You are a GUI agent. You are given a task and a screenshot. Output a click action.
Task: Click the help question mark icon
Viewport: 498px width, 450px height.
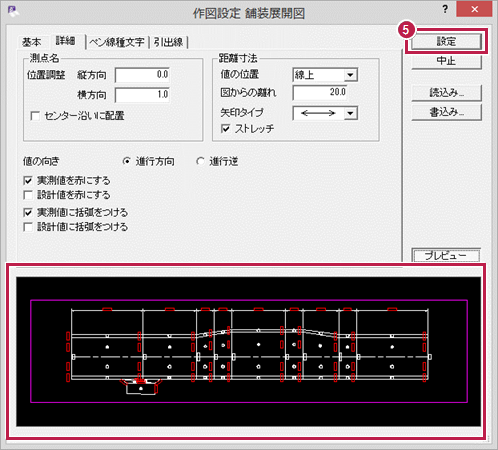pos(445,10)
